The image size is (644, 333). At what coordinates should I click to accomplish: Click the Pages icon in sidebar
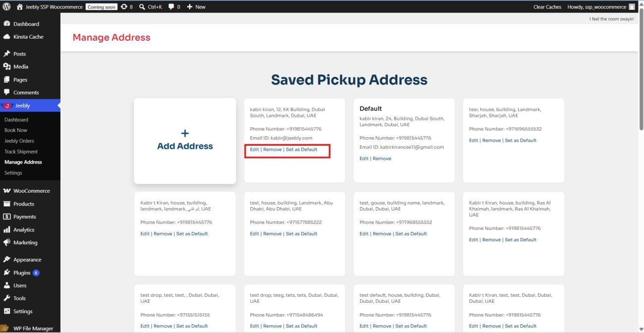tap(7, 79)
